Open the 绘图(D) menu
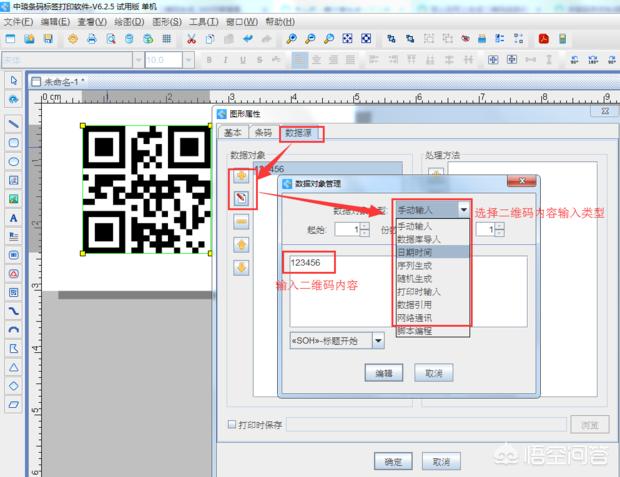The image size is (620, 477). [129, 21]
